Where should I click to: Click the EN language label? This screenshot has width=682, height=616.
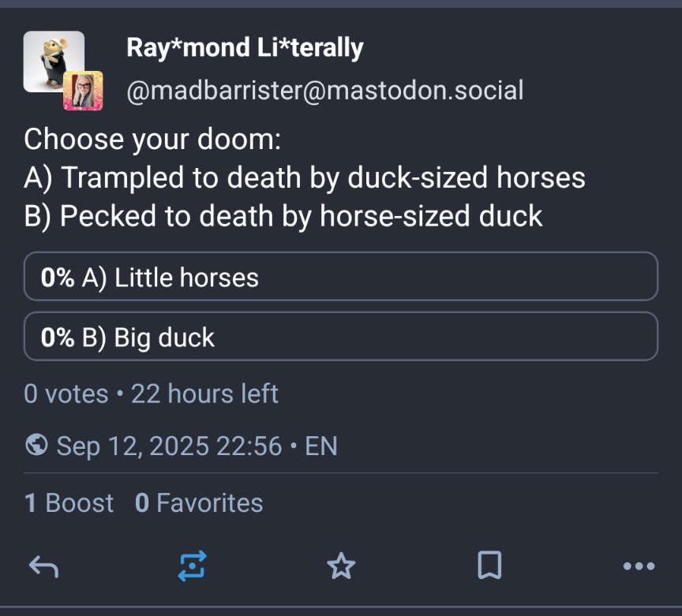321,446
